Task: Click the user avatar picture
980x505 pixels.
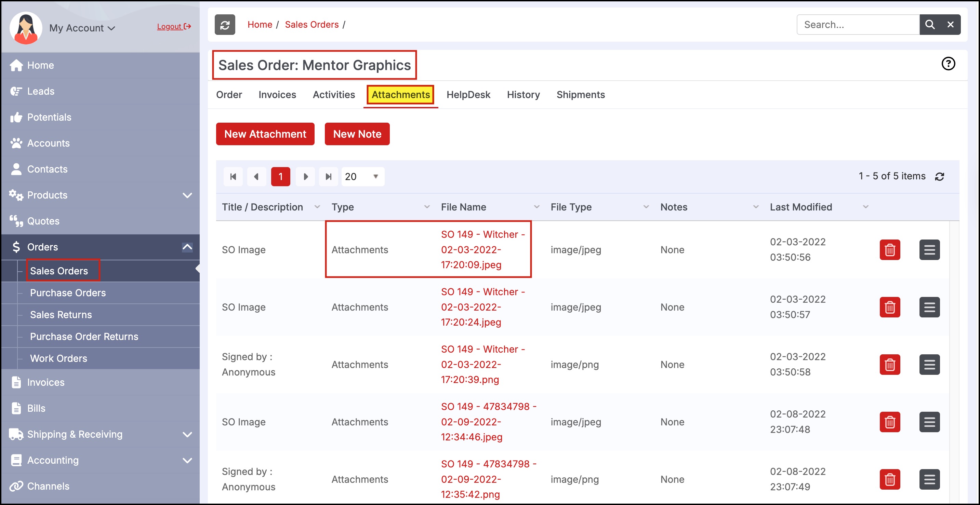Action: click(26, 28)
